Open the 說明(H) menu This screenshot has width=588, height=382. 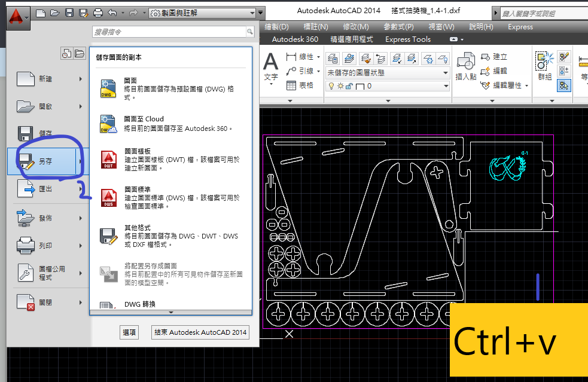(481, 27)
